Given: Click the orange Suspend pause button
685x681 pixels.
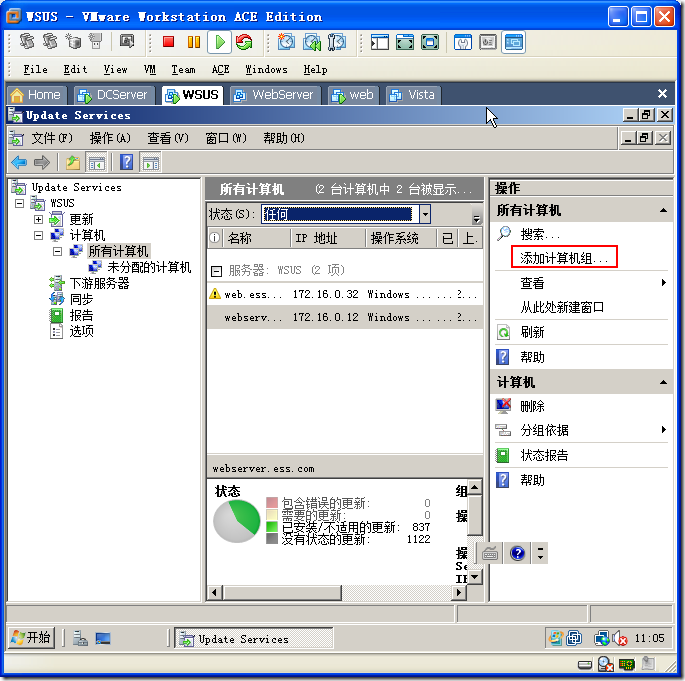Looking at the screenshot, I should 194,42.
